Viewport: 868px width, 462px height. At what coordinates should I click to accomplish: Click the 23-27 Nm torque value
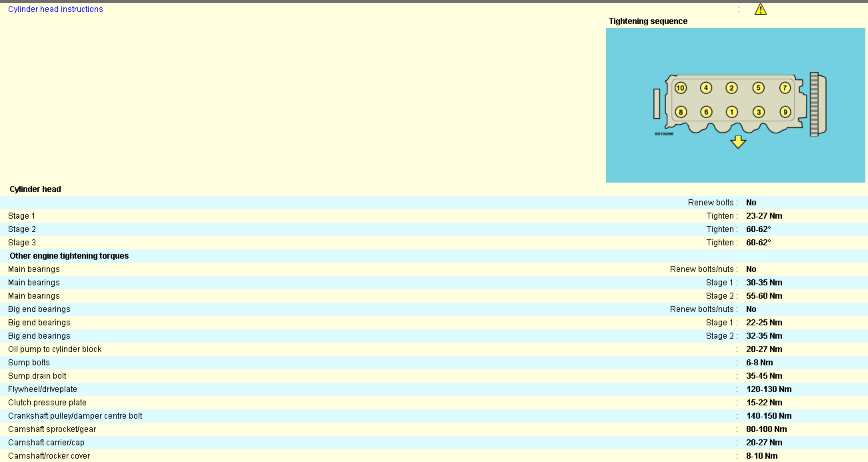coord(764,216)
